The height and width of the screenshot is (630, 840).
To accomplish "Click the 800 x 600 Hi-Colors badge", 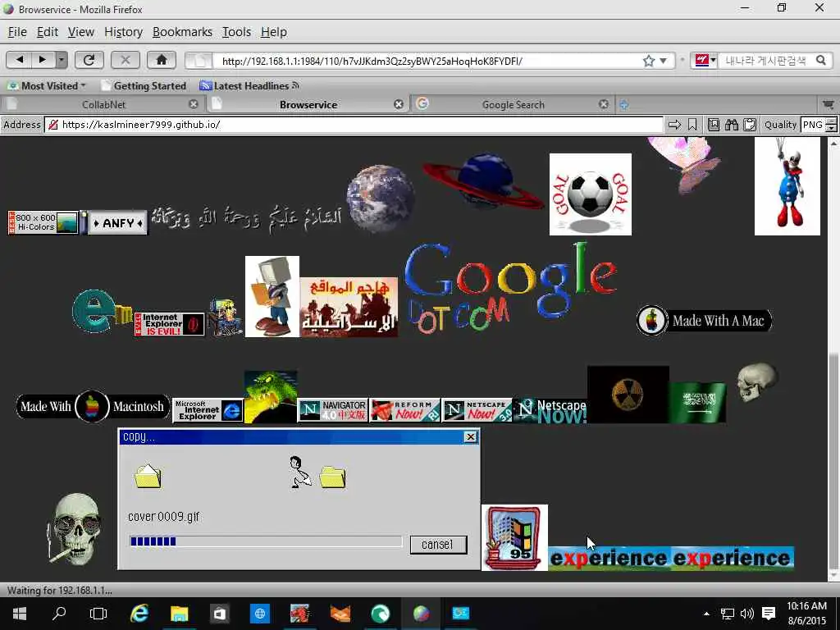I will pyautogui.click(x=43, y=222).
